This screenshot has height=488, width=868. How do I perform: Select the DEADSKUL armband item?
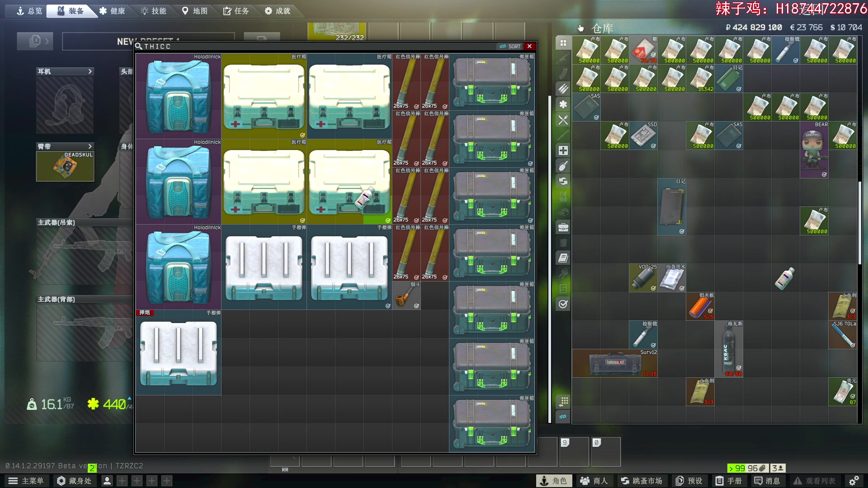[65, 166]
